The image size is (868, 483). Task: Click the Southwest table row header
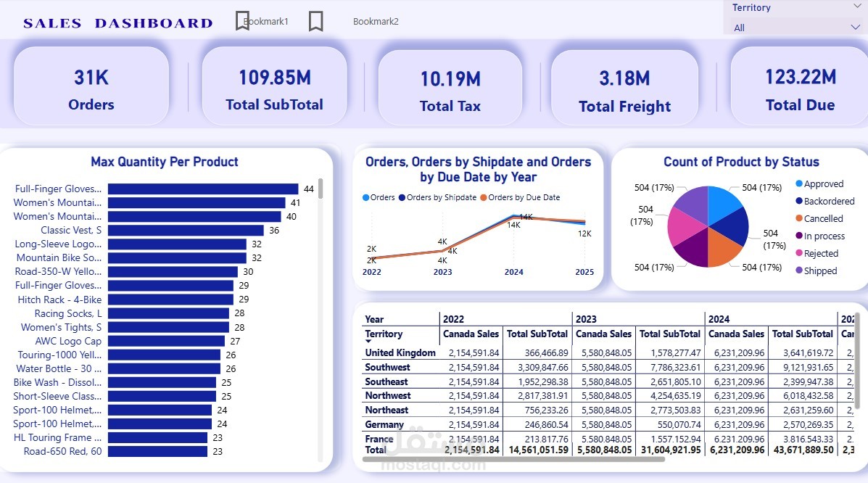pos(387,367)
